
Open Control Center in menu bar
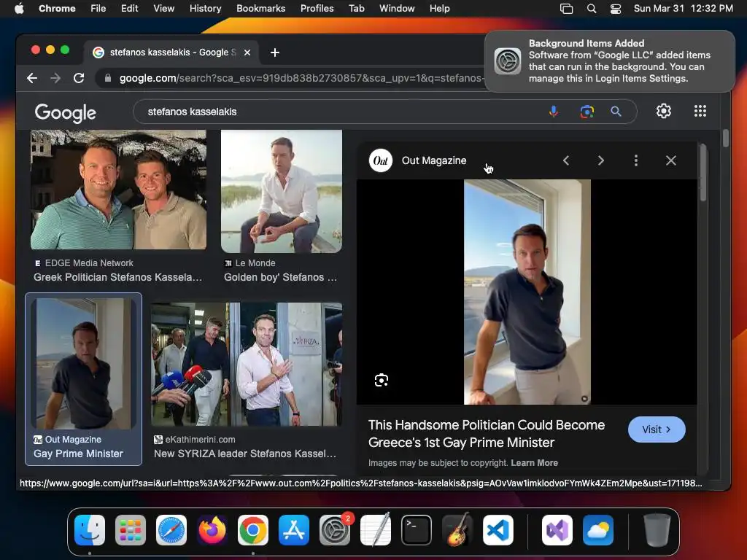(x=616, y=8)
